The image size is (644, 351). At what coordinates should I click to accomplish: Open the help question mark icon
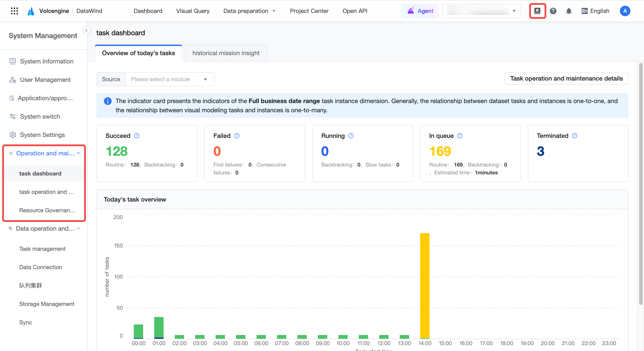coord(553,11)
